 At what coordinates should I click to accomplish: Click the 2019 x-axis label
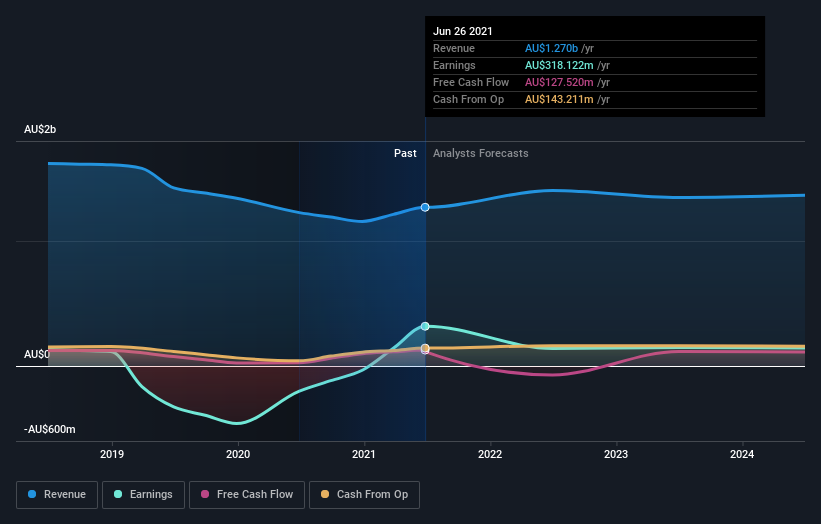coord(112,454)
